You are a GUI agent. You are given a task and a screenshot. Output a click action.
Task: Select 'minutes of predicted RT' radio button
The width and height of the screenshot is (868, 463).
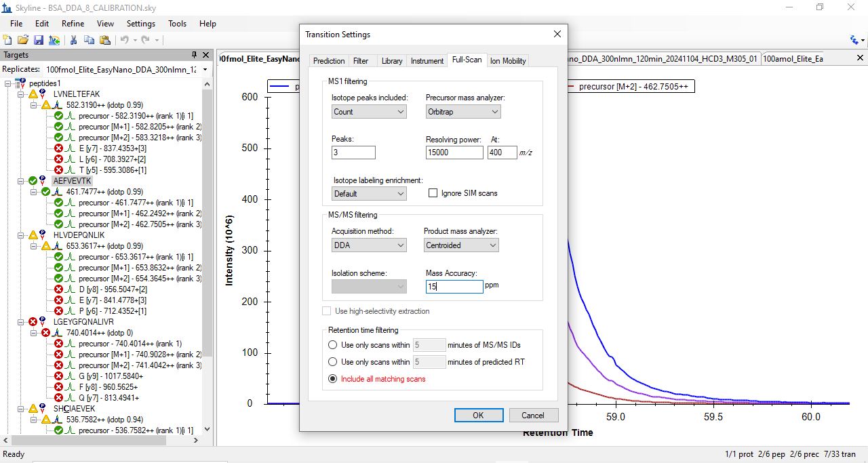pyautogui.click(x=332, y=362)
